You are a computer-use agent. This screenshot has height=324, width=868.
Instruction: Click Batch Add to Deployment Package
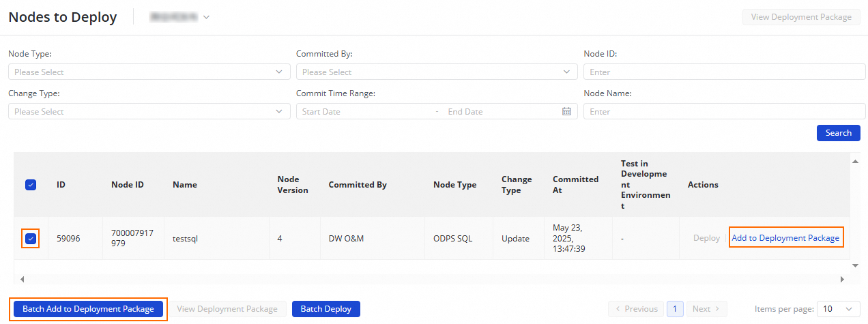coord(88,309)
